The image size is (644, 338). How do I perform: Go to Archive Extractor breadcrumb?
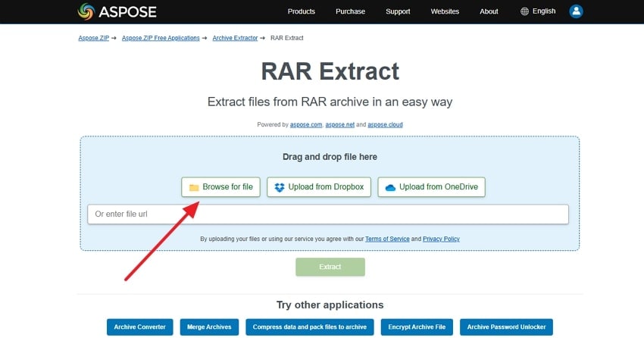[x=235, y=38]
